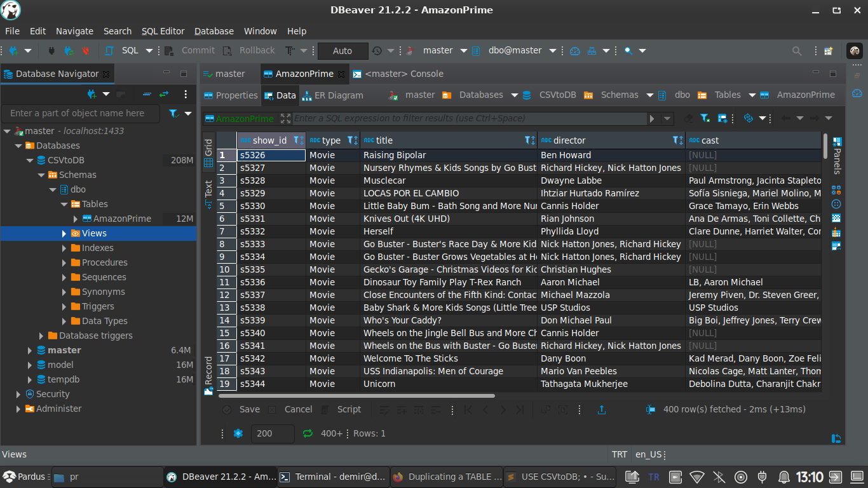Click the Reconnect (blue plug) toolbar icon
The height and width of the screenshot is (488, 868).
tap(69, 51)
